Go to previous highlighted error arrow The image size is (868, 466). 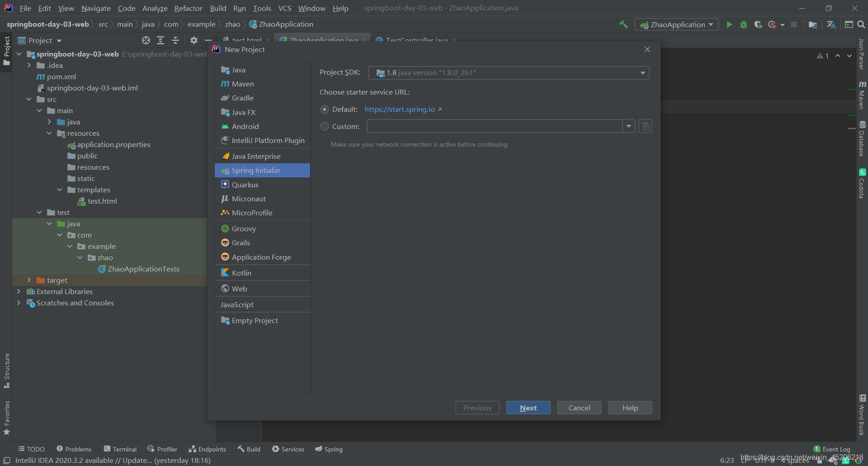point(838,56)
